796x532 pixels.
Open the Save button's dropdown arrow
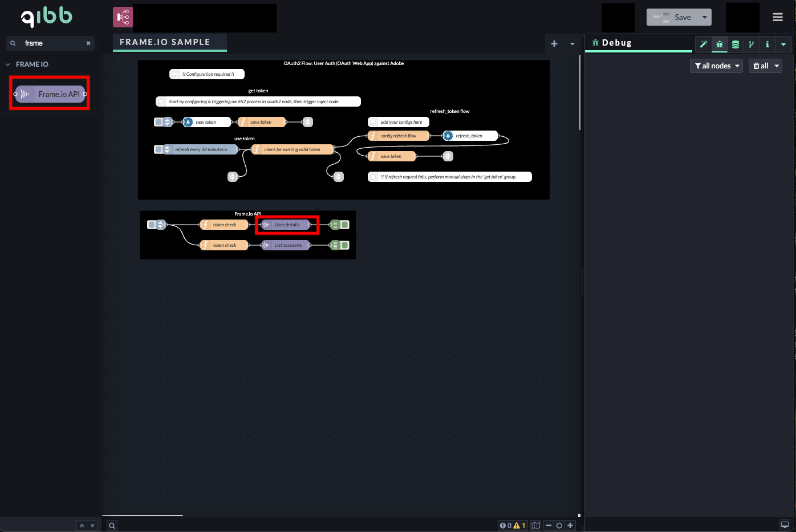coord(705,17)
